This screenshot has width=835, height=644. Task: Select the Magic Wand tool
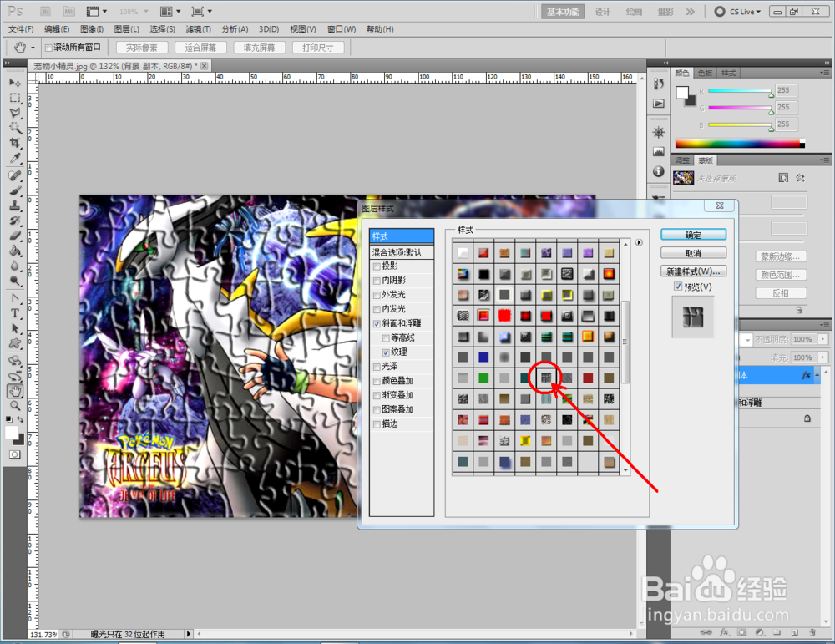(15, 128)
